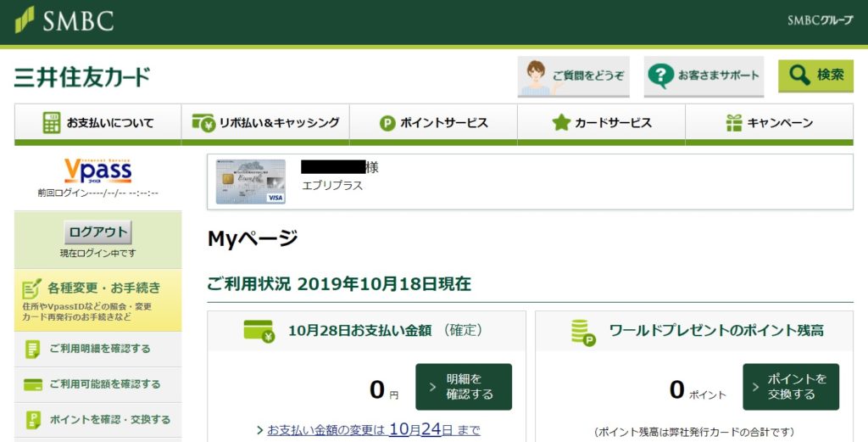This screenshot has width=868, height=442.
Task: Open ご利用明細を確認する sidebar item
Action: click(x=98, y=349)
